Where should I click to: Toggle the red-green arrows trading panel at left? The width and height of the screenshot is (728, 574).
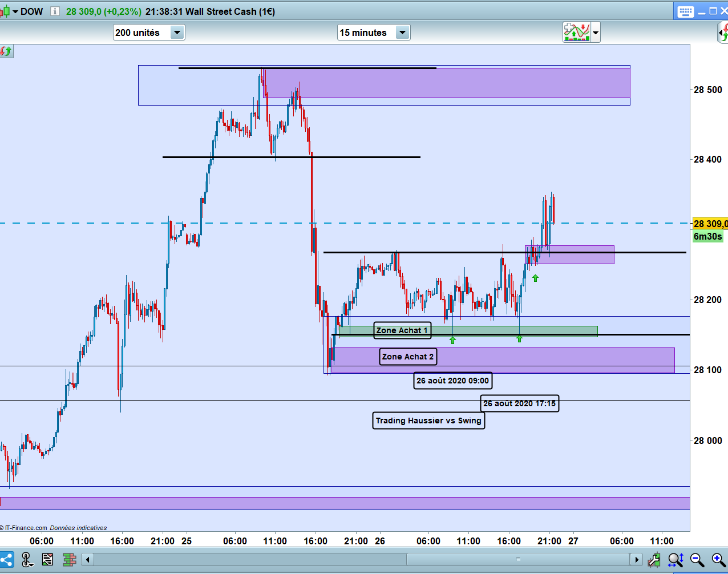click(6, 51)
